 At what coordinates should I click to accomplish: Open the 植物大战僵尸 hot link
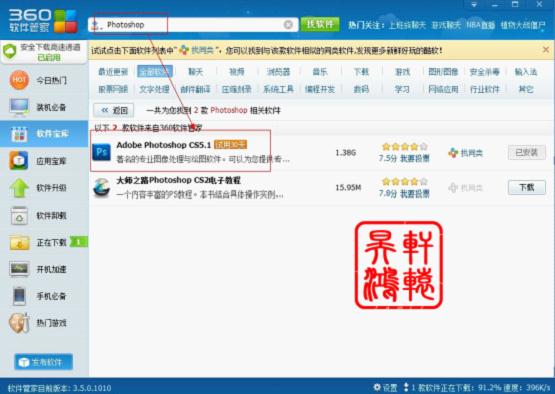pos(523,25)
